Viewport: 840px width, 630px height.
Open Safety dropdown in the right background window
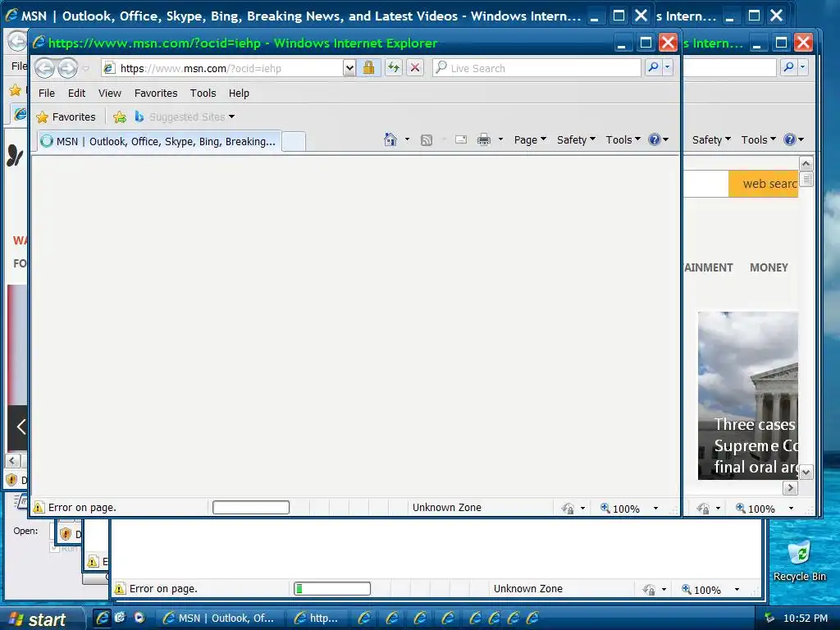pos(711,139)
